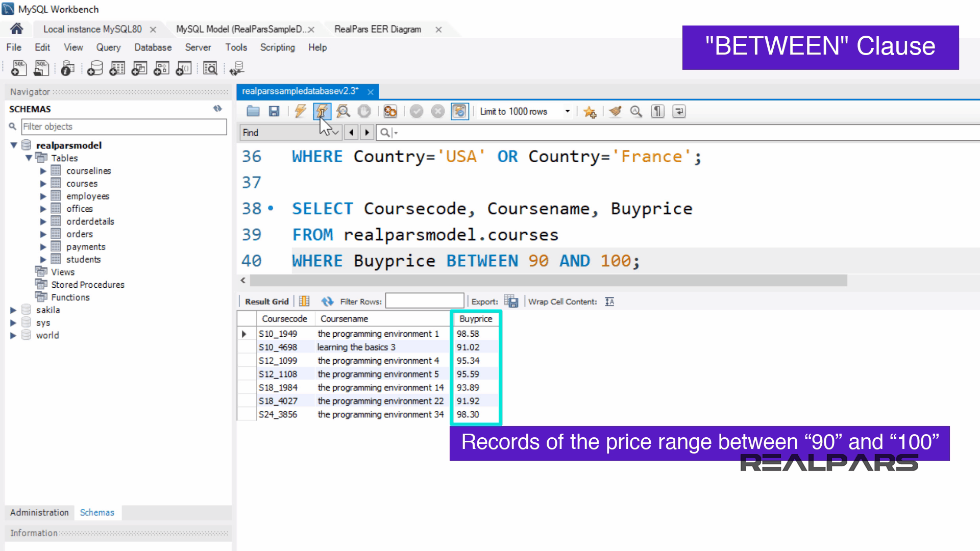Viewport: 980px width, 551px height.
Task: Create a new SQL tab for executing queries
Action: click(x=18, y=68)
